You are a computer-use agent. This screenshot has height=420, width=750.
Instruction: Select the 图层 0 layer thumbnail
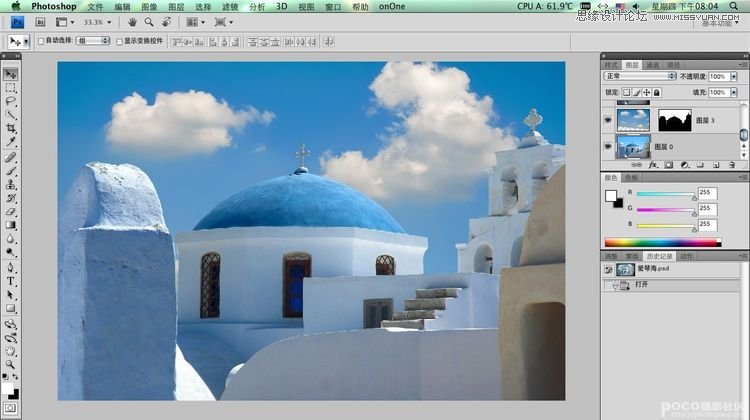[x=633, y=147]
